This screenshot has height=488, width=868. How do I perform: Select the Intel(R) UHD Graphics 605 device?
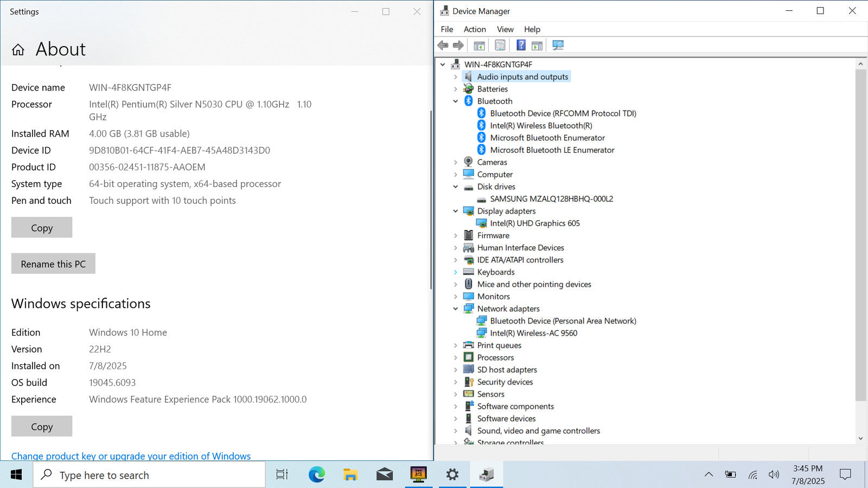pos(534,223)
